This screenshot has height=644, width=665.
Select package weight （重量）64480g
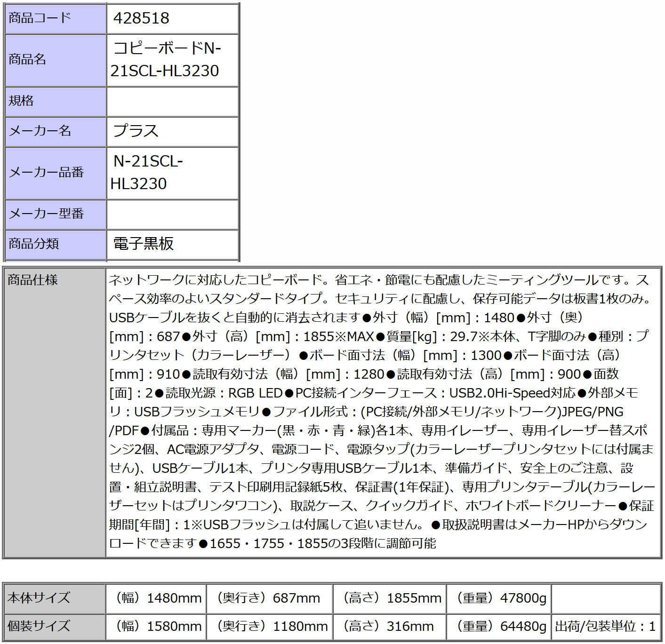pyautogui.click(x=499, y=627)
